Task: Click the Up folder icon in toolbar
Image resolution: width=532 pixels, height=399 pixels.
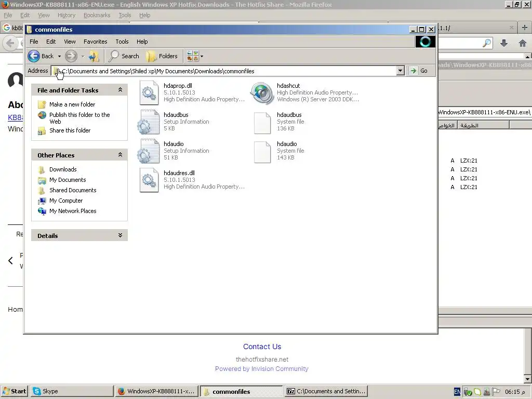Action: [x=94, y=56]
